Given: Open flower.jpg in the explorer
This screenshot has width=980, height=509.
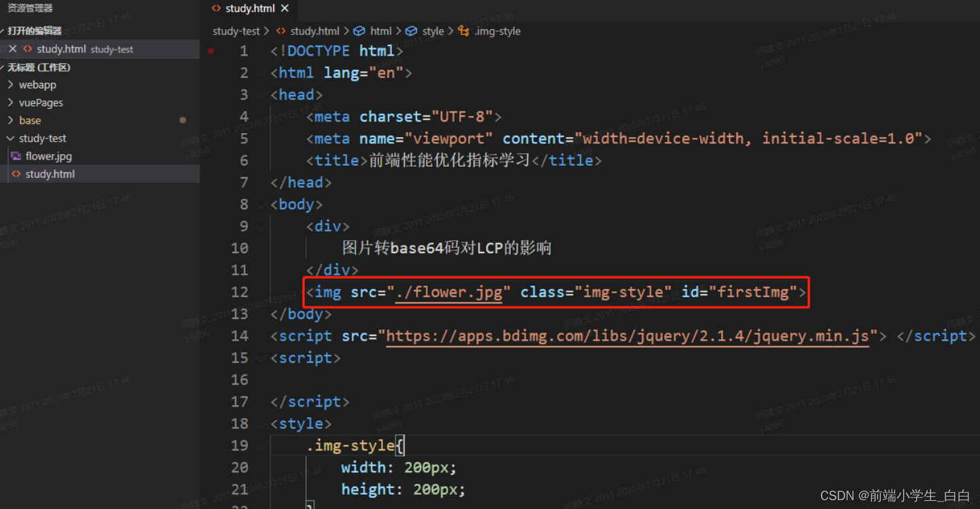Looking at the screenshot, I should pos(100,156).
